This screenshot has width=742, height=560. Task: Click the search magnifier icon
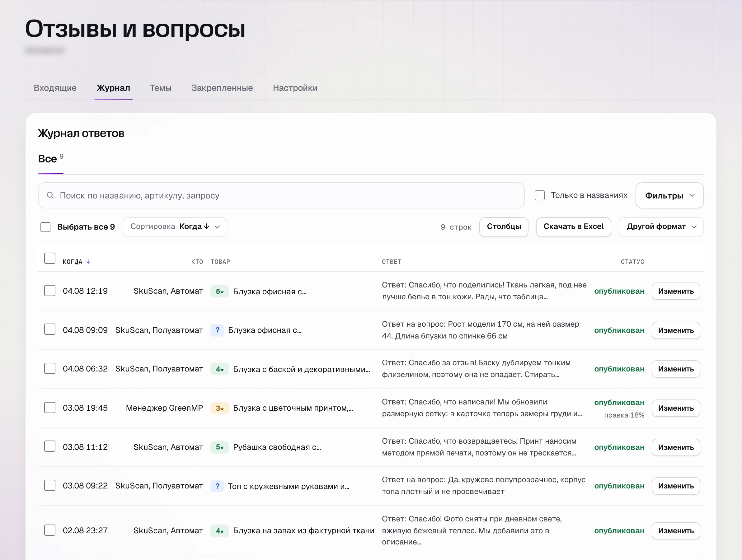coord(50,195)
